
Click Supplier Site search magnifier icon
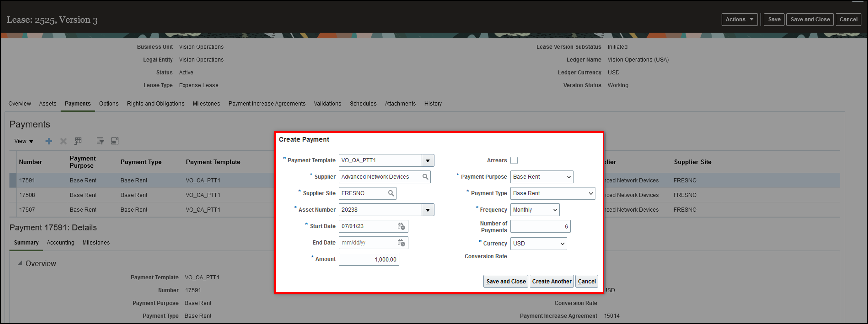click(x=391, y=193)
